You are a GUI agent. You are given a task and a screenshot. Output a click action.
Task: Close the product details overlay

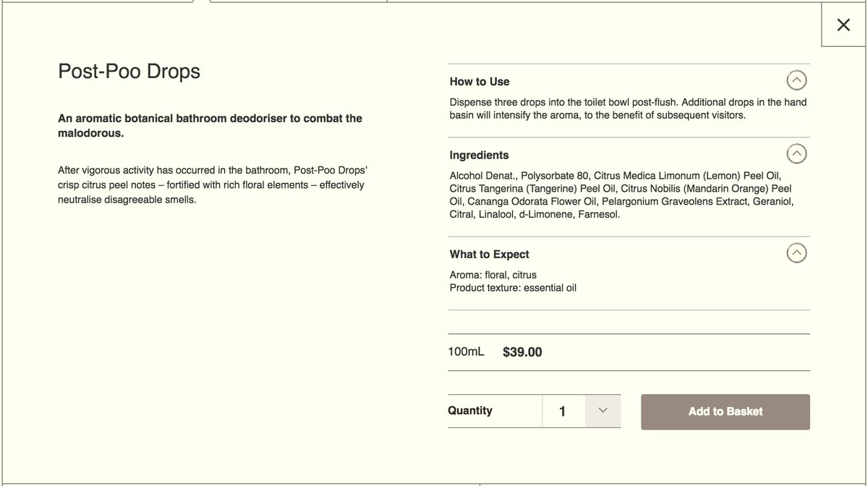pos(843,25)
